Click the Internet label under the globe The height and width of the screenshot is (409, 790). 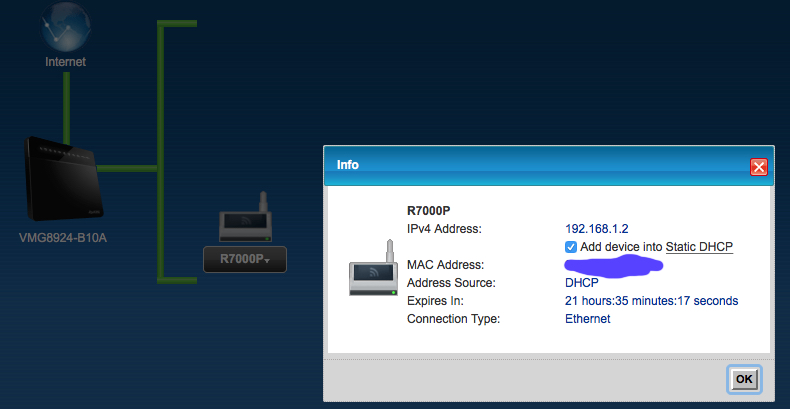coord(65,62)
